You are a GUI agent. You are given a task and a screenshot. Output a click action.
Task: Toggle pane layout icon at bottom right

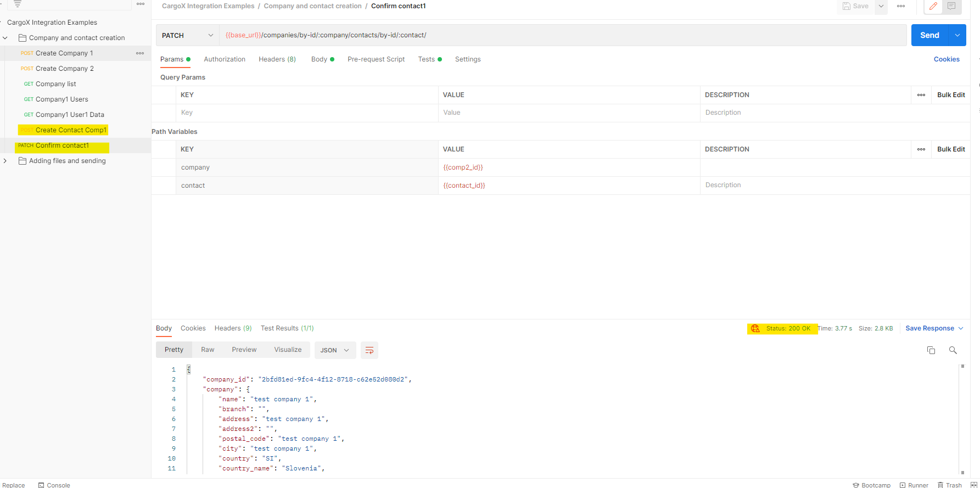[974, 485]
